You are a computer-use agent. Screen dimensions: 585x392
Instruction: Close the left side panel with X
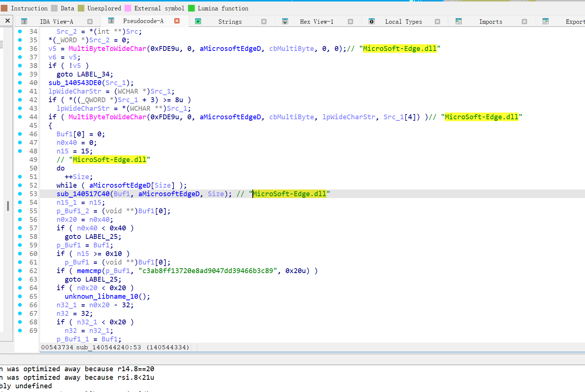pos(7,21)
